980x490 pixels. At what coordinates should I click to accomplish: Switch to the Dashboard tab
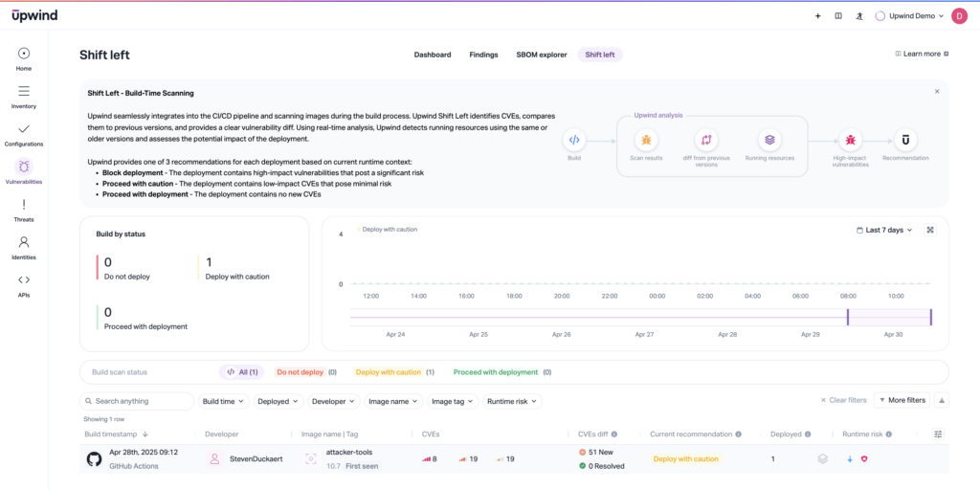(432, 55)
